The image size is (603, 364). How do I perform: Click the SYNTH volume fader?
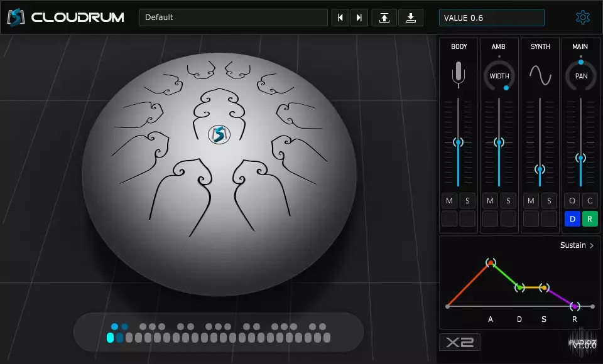click(540, 169)
